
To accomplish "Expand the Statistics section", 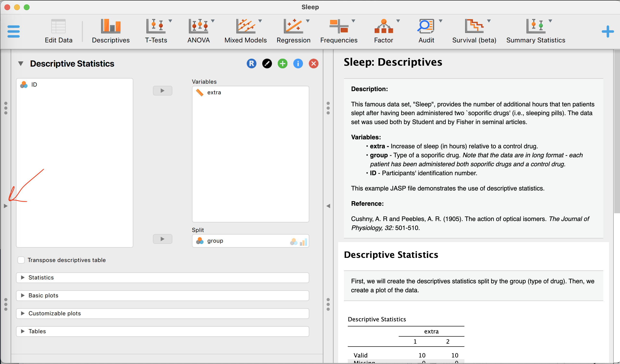I will pyautogui.click(x=162, y=277).
